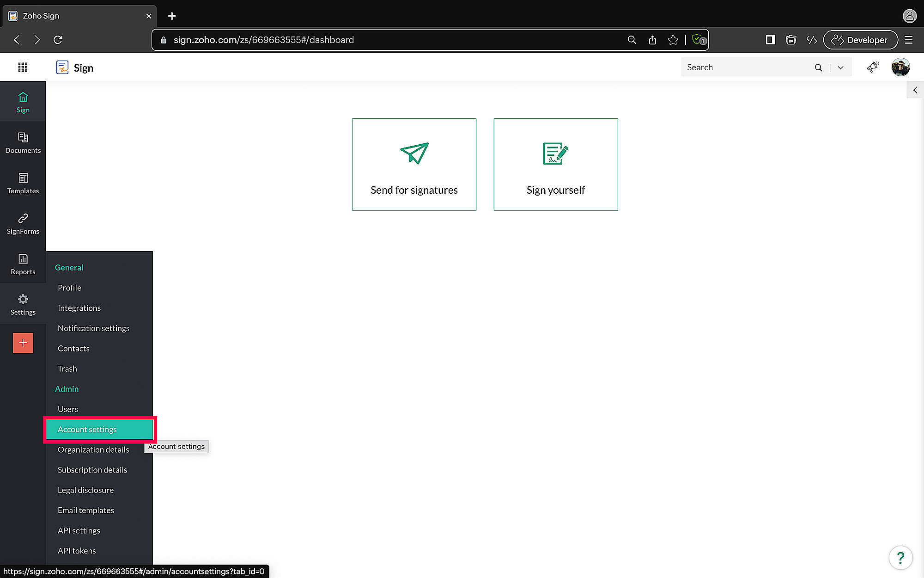The height and width of the screenshot is (578, 924).
Task: Click the announcements megaphone icon
Action: [873, 68]
